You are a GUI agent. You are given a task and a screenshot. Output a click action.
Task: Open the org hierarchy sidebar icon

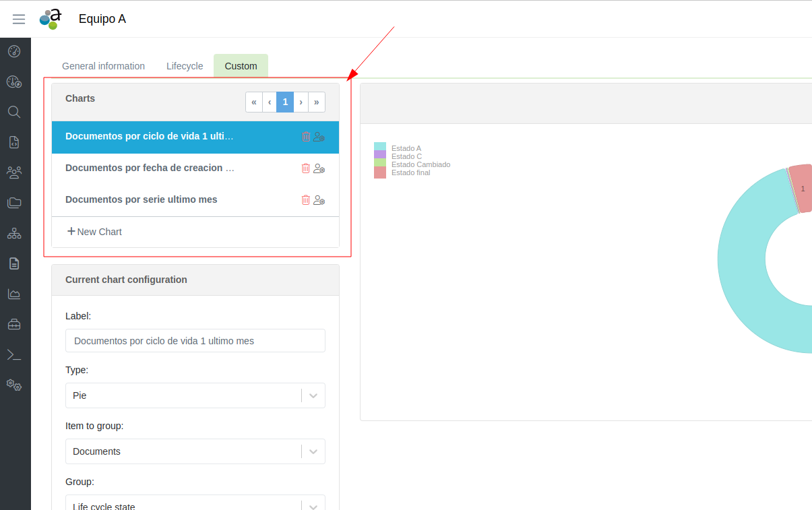pos(14,234)
